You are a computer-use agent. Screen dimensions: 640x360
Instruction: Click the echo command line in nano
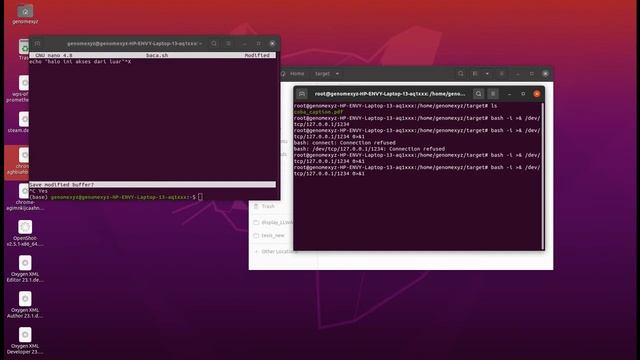[x=80, y=62]
